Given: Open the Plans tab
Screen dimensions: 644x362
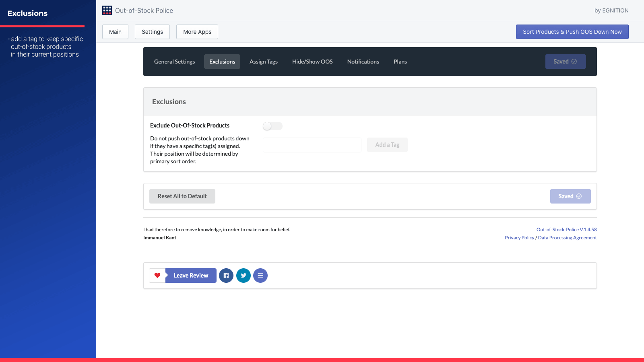Looking at the screenshot, I should [x=400, y=62].
